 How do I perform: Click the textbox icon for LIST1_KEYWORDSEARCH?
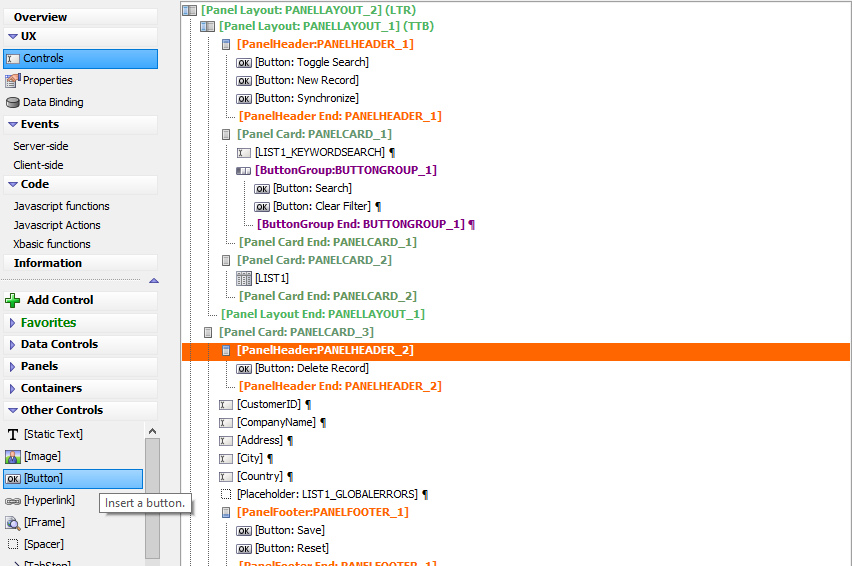pyautogui.click(x=244, y=153)
